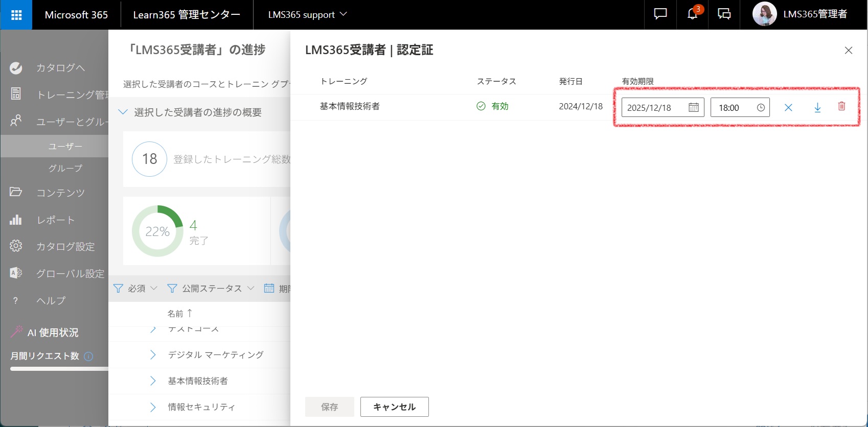Click the コンテンツ folder icon

point(16,192)
